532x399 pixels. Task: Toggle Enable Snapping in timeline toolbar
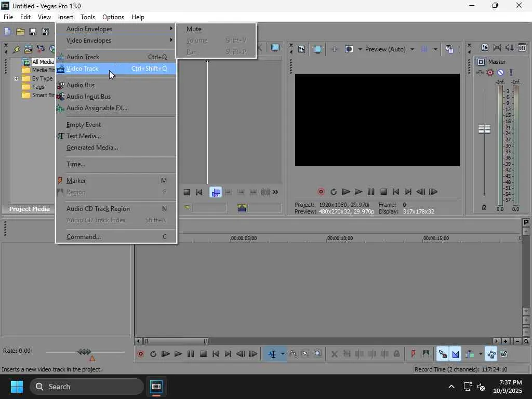(x=443, y=354)
